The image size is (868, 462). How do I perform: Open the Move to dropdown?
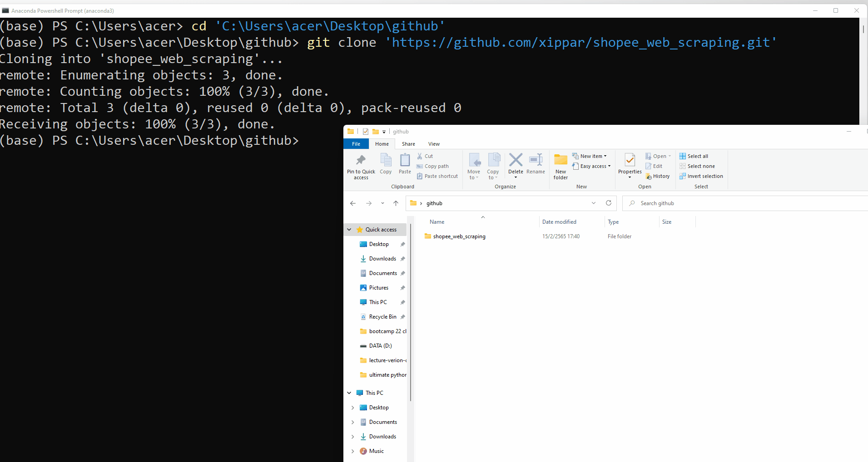point(474,166)
